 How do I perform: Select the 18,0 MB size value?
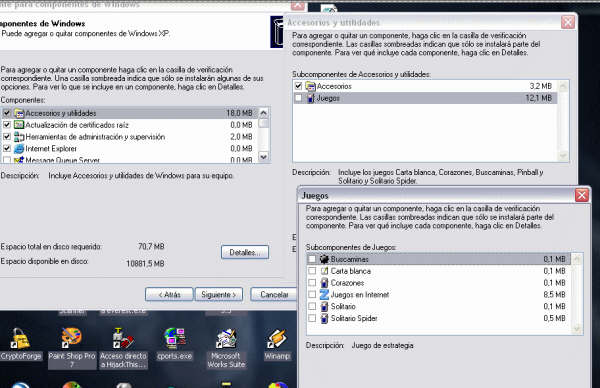(239, 113)
